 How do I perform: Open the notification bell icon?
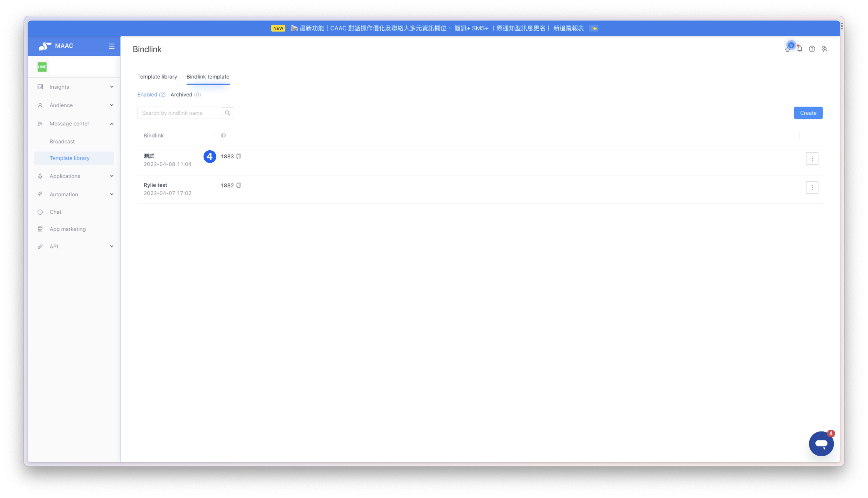coord(799,49)
